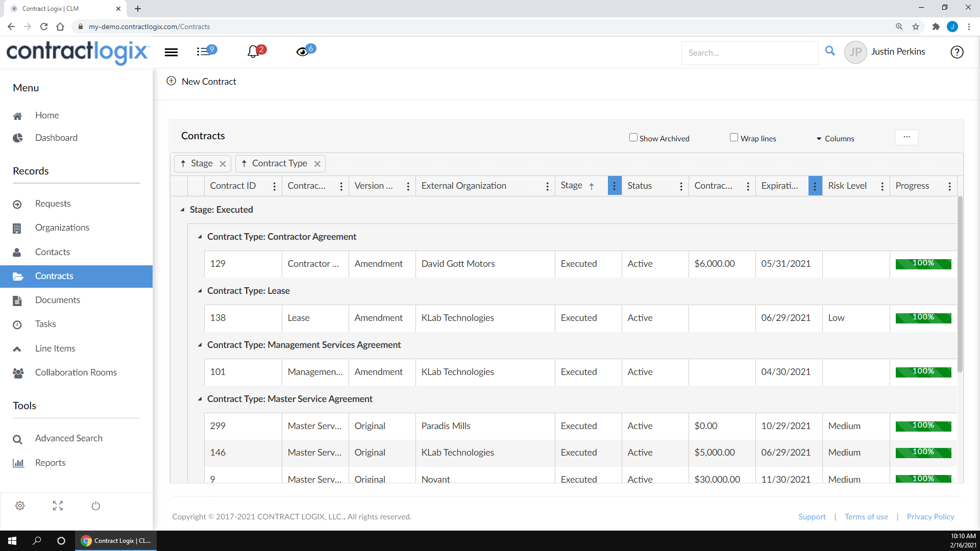Click inside the Search field
Viewport: 980px width, 551px height.
click(750, 53)
